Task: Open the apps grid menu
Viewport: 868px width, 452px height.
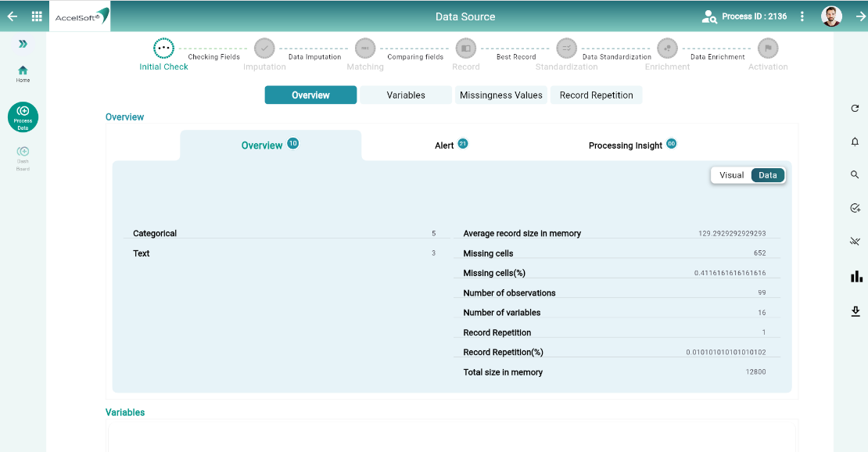Action: (37, 16)
